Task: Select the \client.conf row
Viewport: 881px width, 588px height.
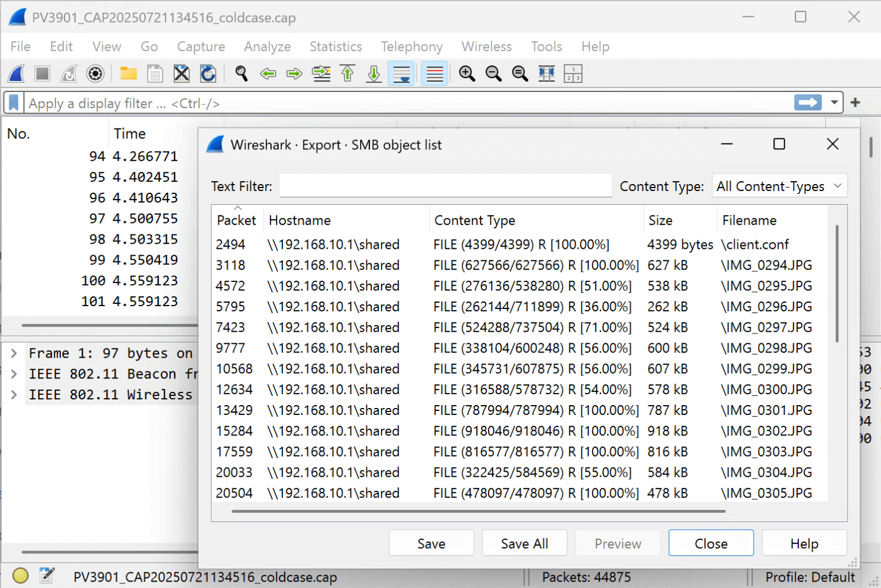Action: click(x=520, y=244)
